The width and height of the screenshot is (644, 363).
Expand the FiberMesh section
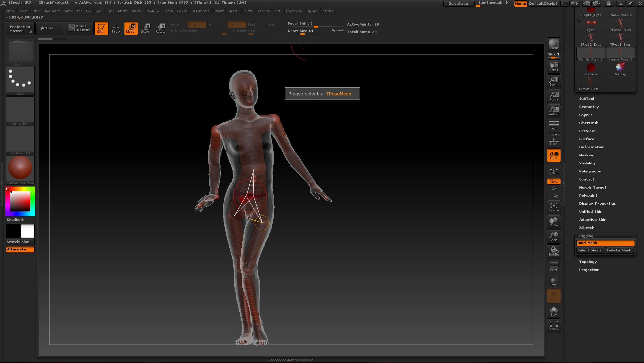(589, 123)
